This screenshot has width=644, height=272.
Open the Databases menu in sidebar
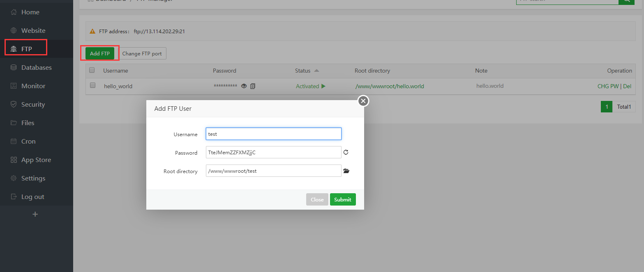pyautogui.click(x=36, y=67)
